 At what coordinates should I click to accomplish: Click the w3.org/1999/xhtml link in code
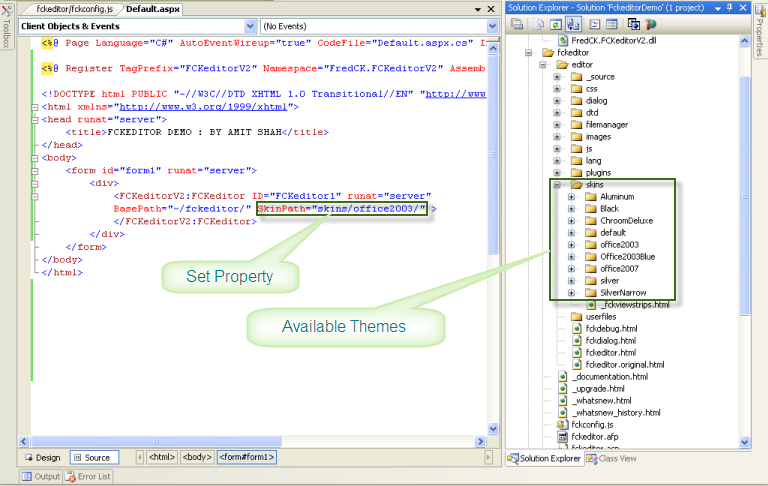pyautogui.click(x=203, y=107)
